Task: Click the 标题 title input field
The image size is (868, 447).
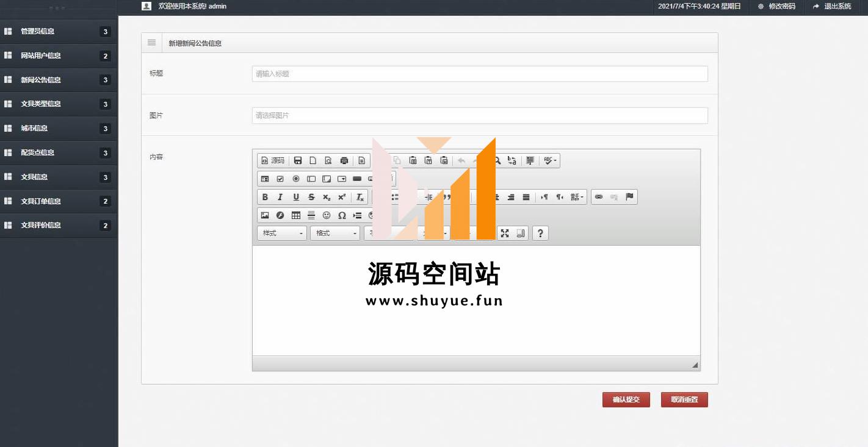Action: pyautogui.click(x=479, y=74)
